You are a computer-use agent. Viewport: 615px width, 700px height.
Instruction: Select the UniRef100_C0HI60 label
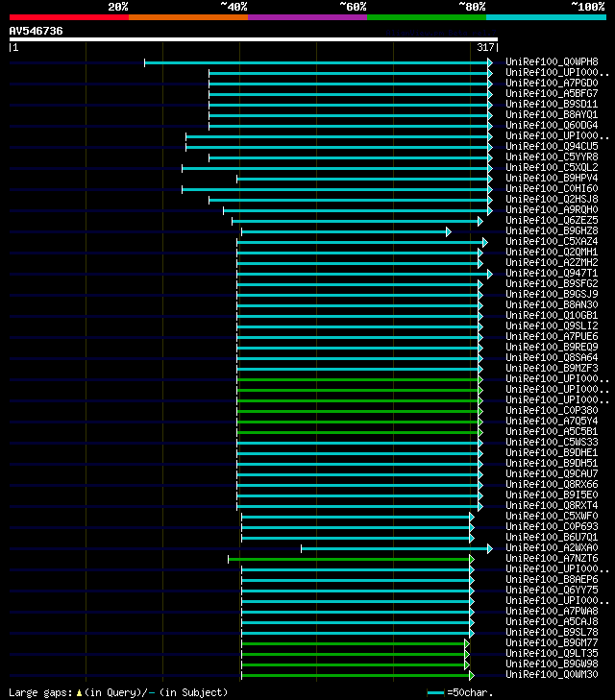552,188
